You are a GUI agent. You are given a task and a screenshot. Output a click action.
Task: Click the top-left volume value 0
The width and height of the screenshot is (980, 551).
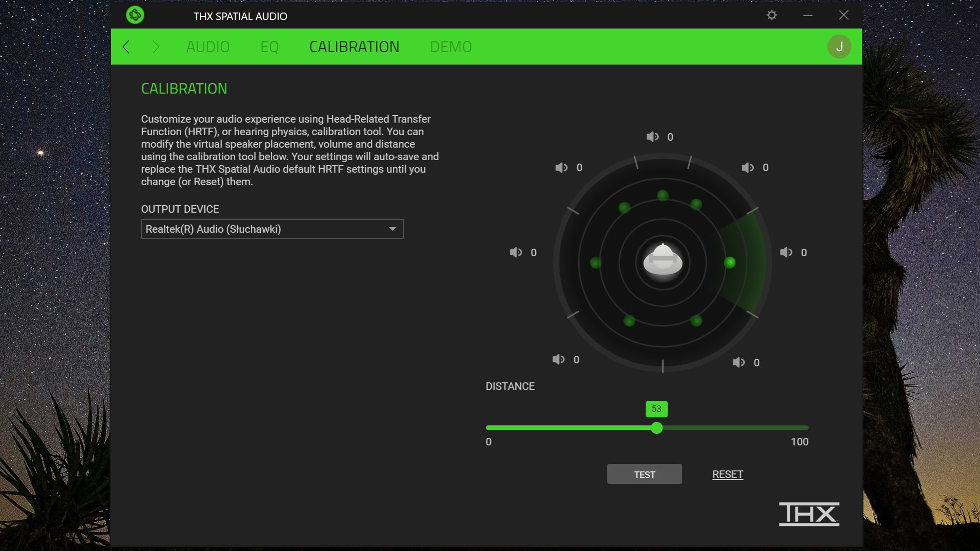(580, 168)
